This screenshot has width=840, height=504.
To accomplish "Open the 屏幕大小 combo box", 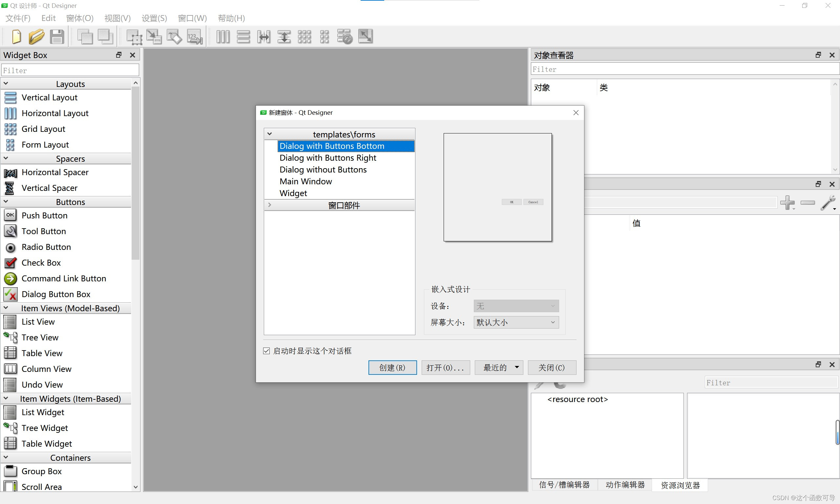I will pos(516,322).
